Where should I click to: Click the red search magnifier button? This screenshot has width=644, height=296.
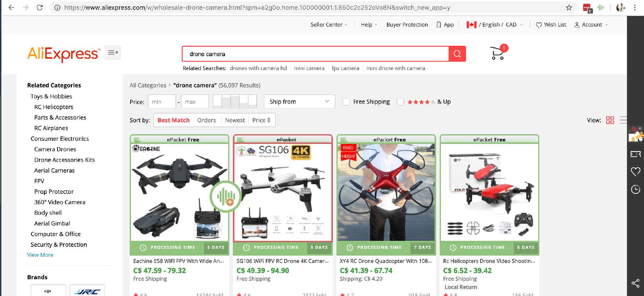pyautogui.click(x=457, y=54)
